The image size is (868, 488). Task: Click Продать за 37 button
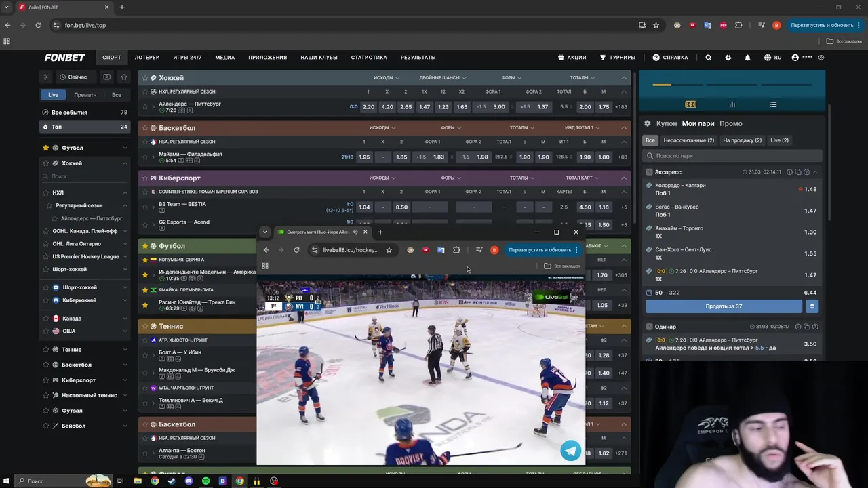724,306
